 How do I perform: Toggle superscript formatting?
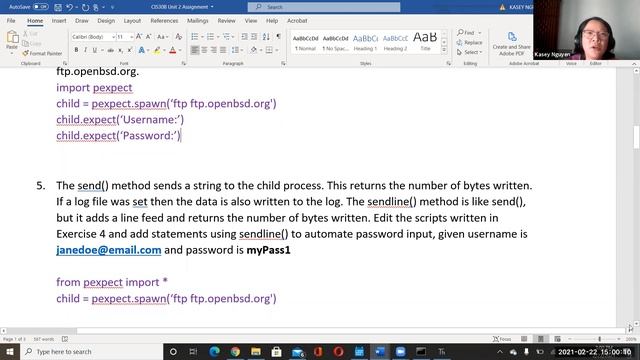(x=130, y=50)
